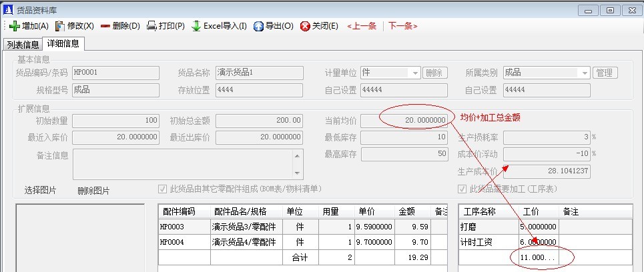Click the red minus 删除(D) icon
This screenshot has width=644, height=272.
(105, 26)
